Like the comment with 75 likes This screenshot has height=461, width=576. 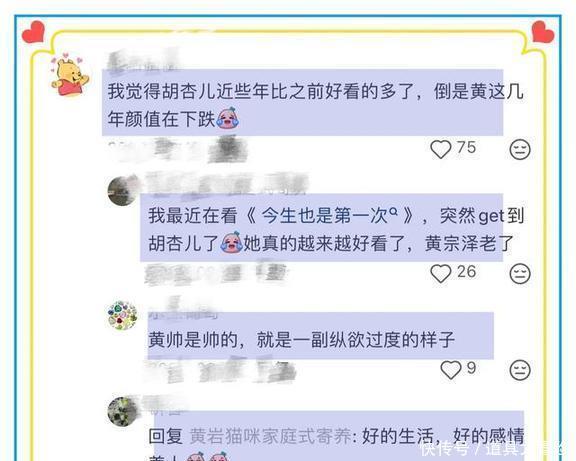click(440, 149)
